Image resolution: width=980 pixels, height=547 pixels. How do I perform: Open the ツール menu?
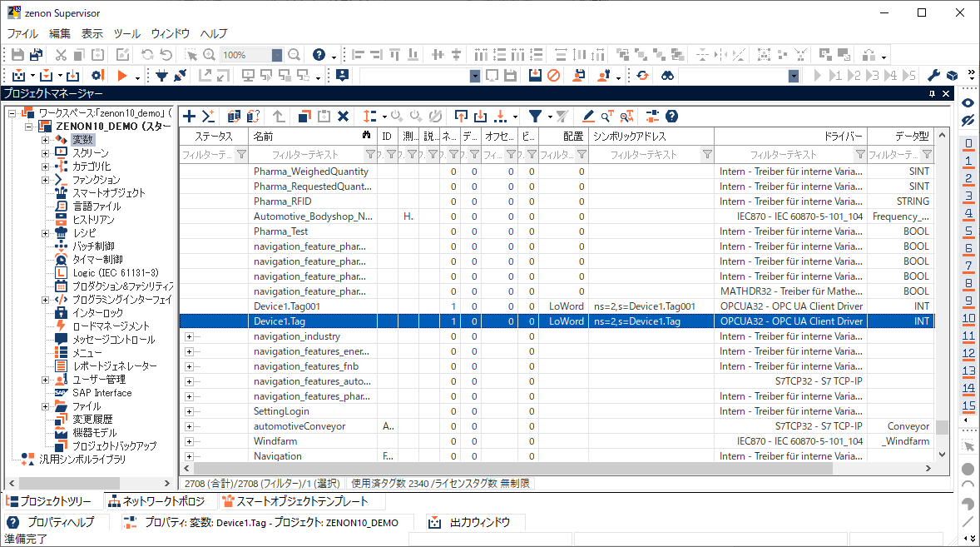[x=126, y=33]
